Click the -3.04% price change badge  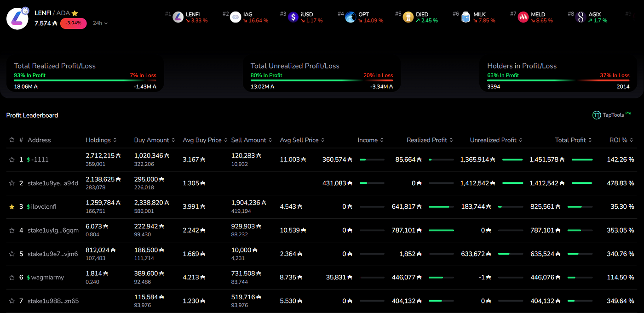73,23
